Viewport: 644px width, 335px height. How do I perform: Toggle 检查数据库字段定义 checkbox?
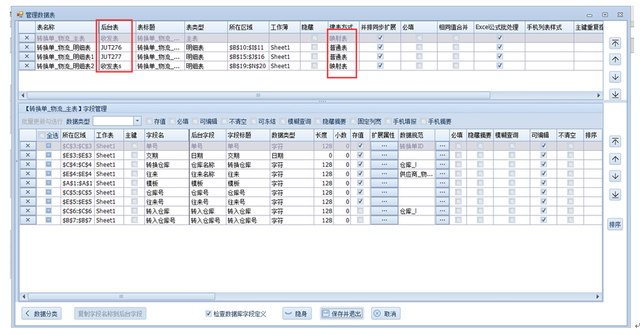pos(208,314)
